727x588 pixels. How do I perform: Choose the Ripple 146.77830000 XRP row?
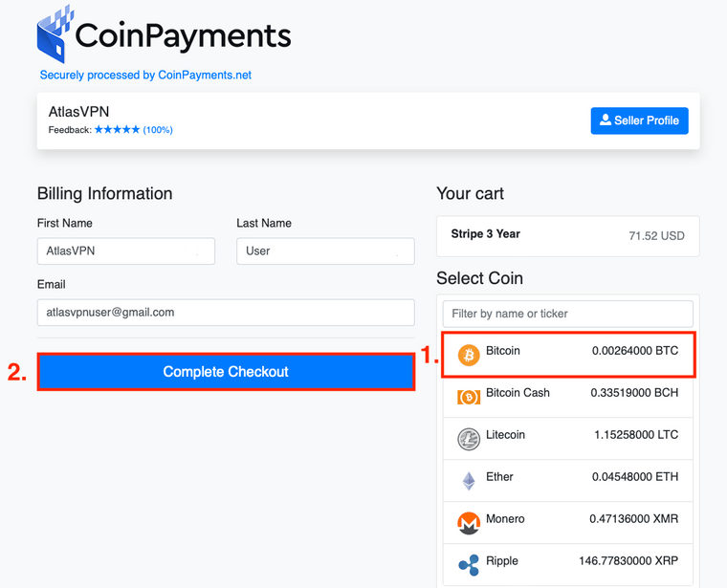[x=568, y=564]
